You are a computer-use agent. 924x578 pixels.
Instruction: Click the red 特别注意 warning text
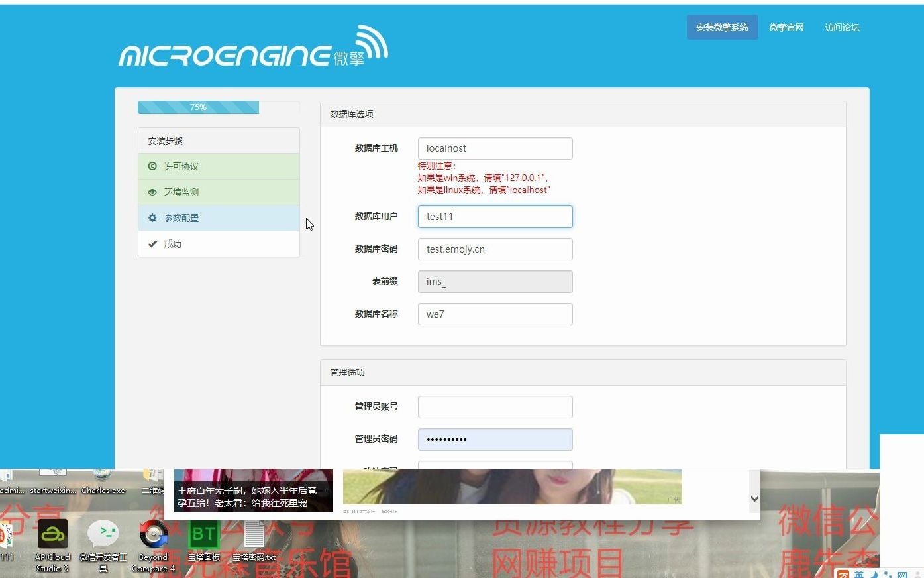click(x=484, y=178)
